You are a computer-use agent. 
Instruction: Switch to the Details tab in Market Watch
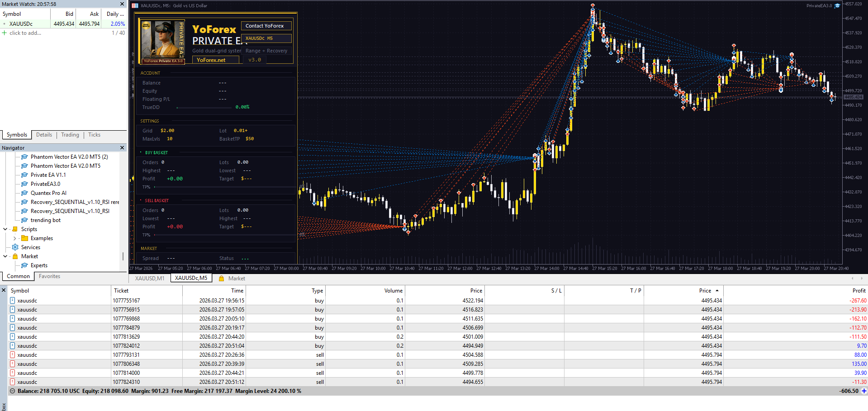click(44, 135)
